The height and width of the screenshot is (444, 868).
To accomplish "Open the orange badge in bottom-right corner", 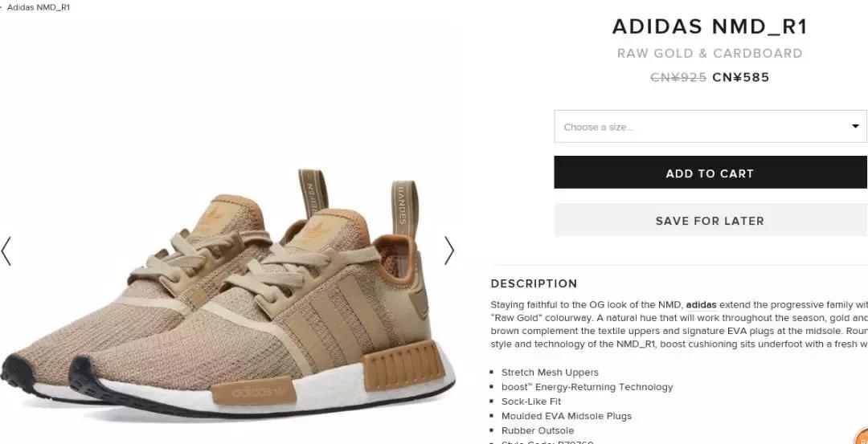I will pos(862,438).
